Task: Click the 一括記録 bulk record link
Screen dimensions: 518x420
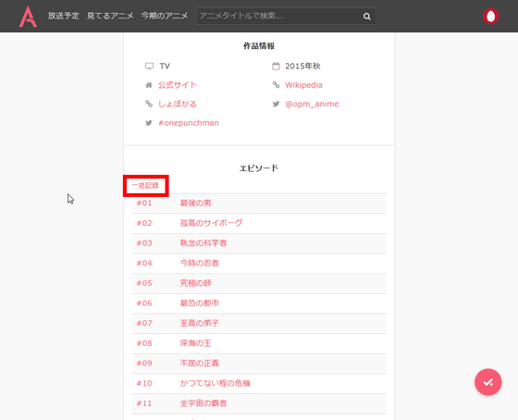Action: (x=145, y=185)
